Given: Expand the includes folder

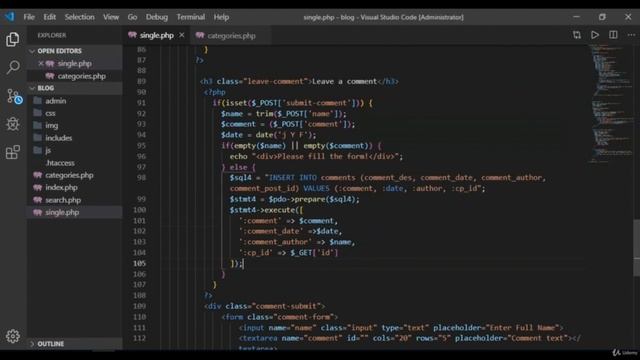Looking at the screenshot, I should (58, 138).
